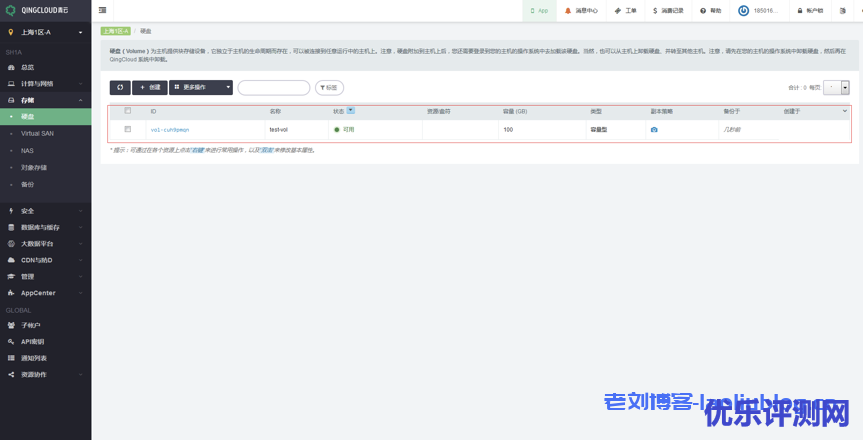863x440 pixels.
Task: Select all volumes with header checkbox
Action: pos(128,111)
